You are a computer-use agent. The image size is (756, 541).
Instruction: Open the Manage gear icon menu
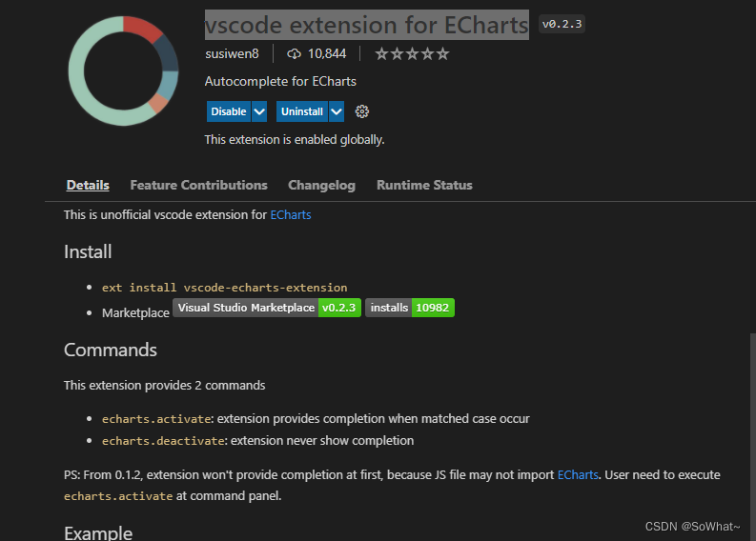click(x=362, y=111)
